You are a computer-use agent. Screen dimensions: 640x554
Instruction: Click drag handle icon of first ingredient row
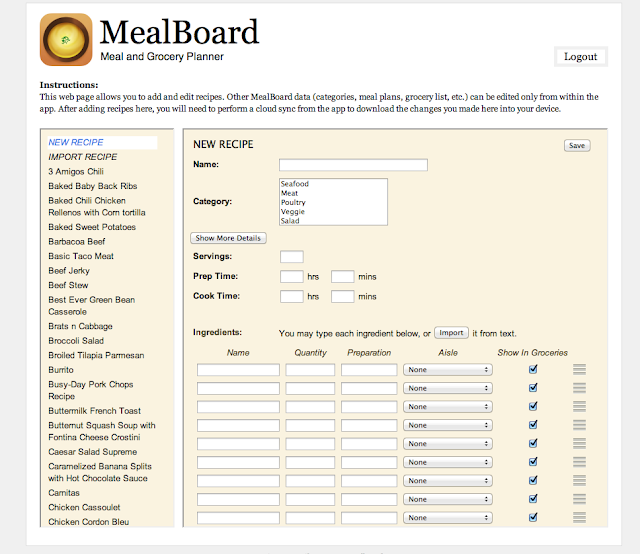pyautogui.click(x=579, y=369)
